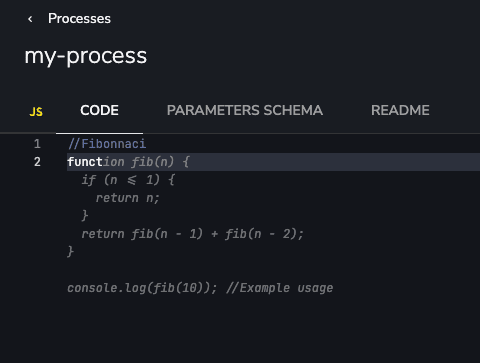Switch to the README tab
The height and width of the screenshot is (363, 480).
click(x=400, y=110)
